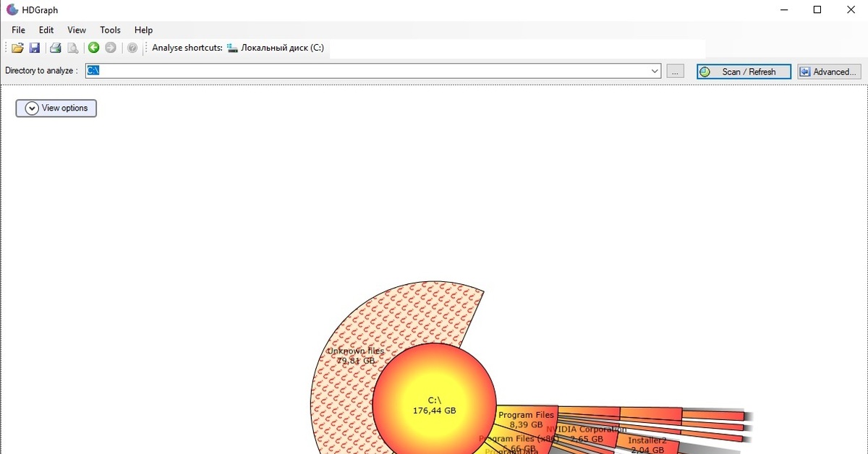Click the grey help question mark icon
This screenshot has height=454, width=868.
[132, 48]
